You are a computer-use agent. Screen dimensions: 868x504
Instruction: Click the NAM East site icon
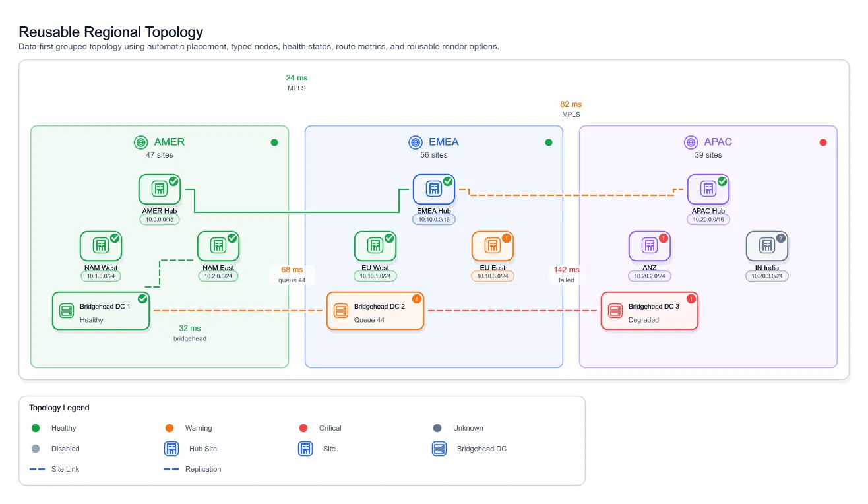(218, 246)
